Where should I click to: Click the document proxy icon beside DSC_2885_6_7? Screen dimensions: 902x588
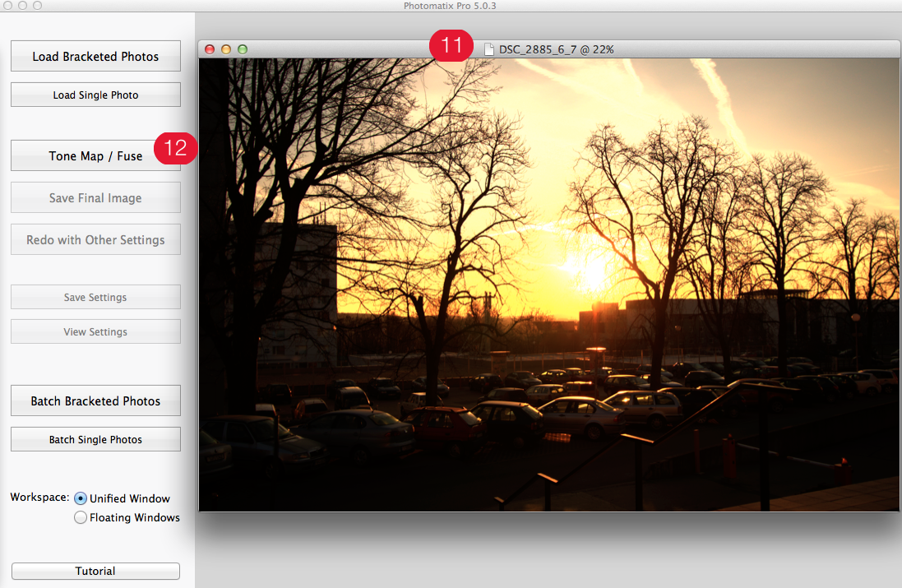click(489, 49)
